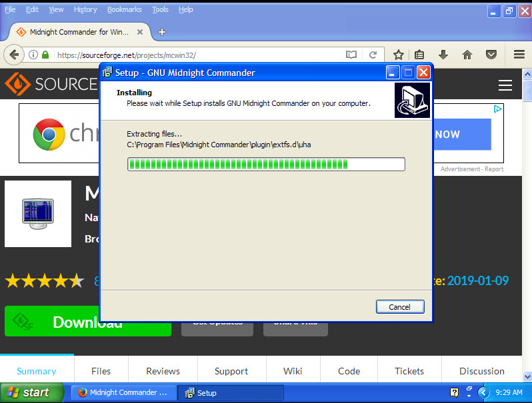Click the setup installer icon in dialog titlebar

pos(107,72)
